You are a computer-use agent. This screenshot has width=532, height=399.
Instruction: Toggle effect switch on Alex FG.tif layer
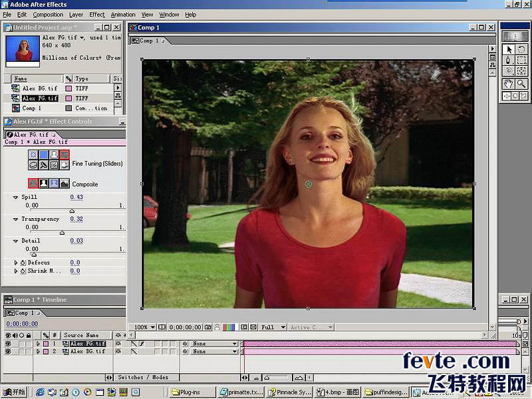(142, 344)
